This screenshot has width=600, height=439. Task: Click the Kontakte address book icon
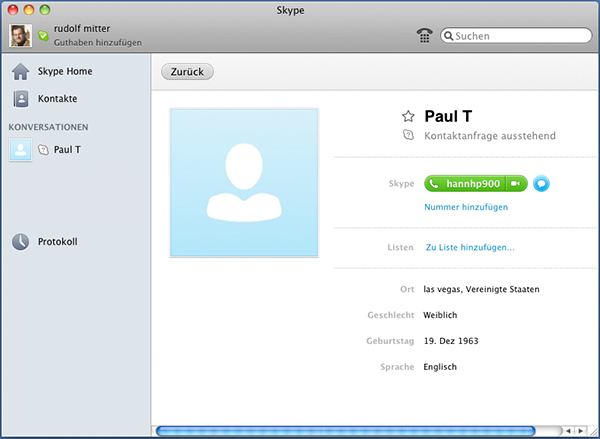pyautogui.click(x=21, y=99)
